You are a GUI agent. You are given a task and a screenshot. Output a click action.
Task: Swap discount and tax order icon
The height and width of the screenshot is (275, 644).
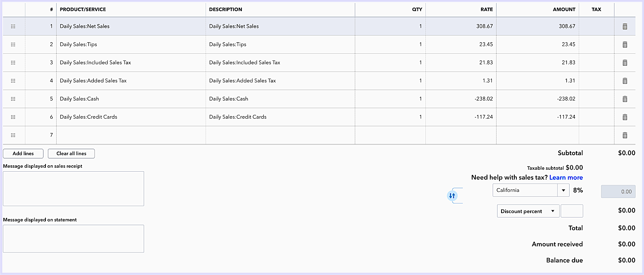[x=452, y=196]
